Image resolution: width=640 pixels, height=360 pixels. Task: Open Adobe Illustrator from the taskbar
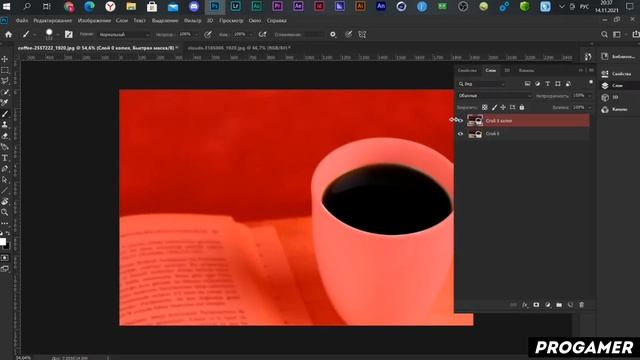coord(360,6)
